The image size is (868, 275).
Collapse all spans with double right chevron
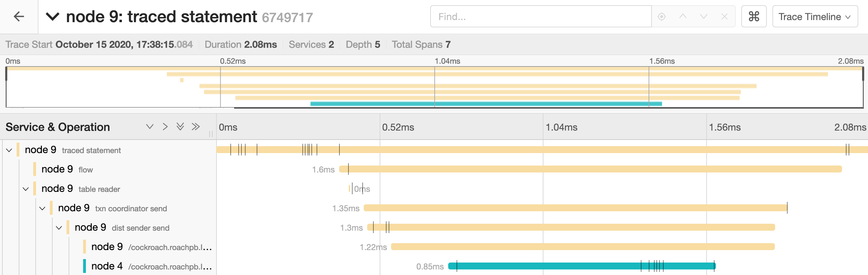pos(196,127)
